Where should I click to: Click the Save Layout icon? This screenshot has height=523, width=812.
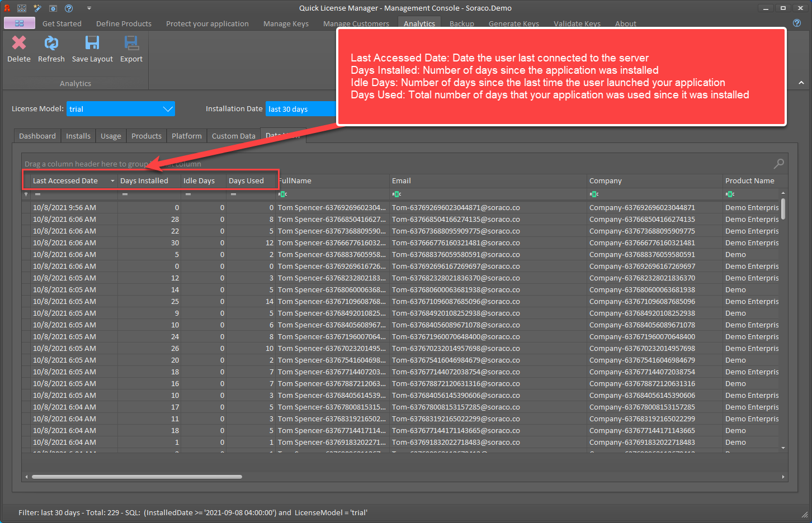(92, 43)
